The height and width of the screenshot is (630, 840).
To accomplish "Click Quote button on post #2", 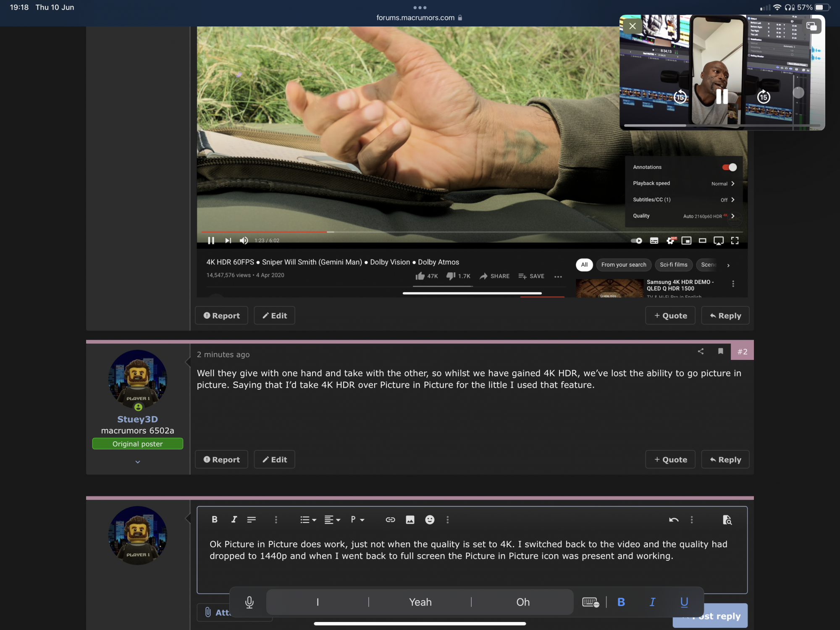I will click(670, 459).
